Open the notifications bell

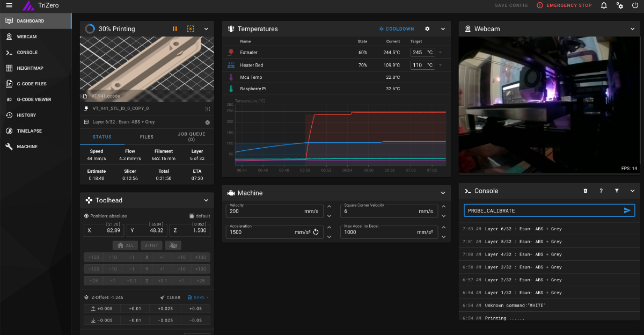tap(604, 5)
